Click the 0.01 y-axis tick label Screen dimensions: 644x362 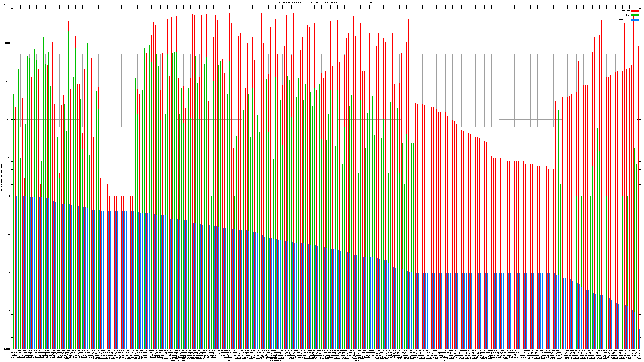point(8,273)
